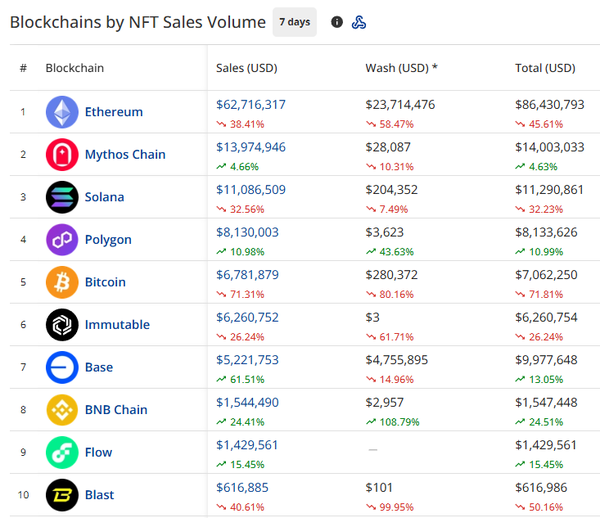Screen dimensions: 600x518
Task: Click the Bitcoin logo icon
Action: 62,282
